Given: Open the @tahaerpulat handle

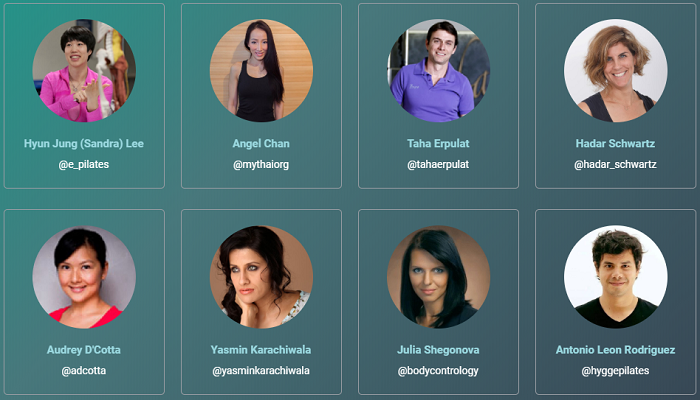Looking at the screenshot, I should (x=438, y=165).
